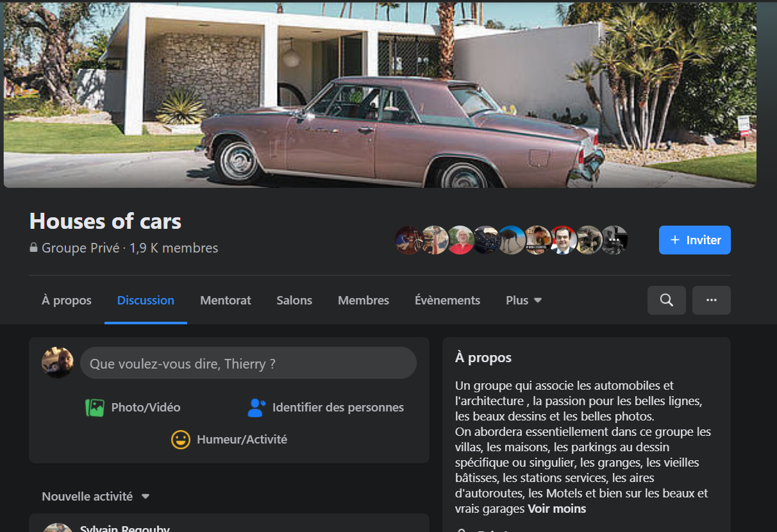Click the Identifier des personnes icon
777x532 pixels.
pyautogui.click(x=256, y=408)
